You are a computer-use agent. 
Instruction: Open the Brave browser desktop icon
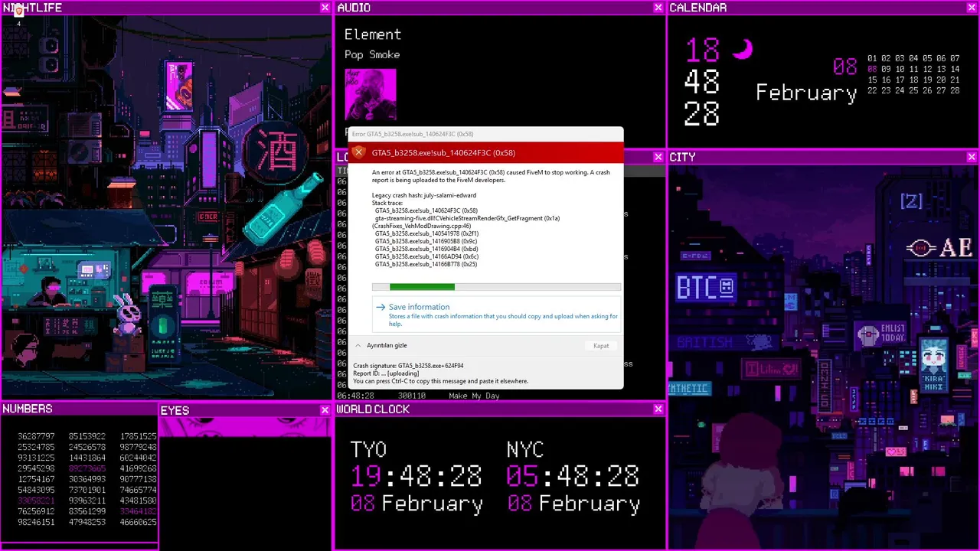coord(18,11)
